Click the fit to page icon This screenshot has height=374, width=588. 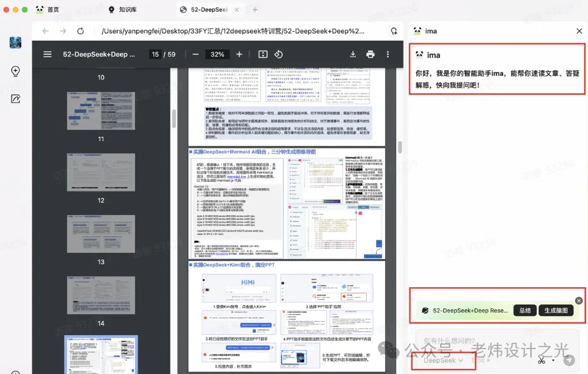pos(263,54)
